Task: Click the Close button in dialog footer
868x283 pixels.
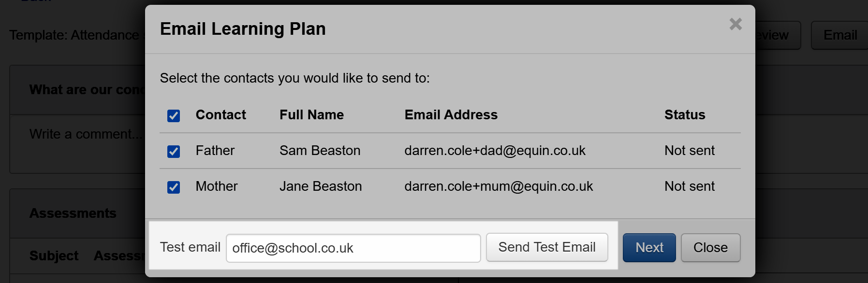Action: click(710, 248)
